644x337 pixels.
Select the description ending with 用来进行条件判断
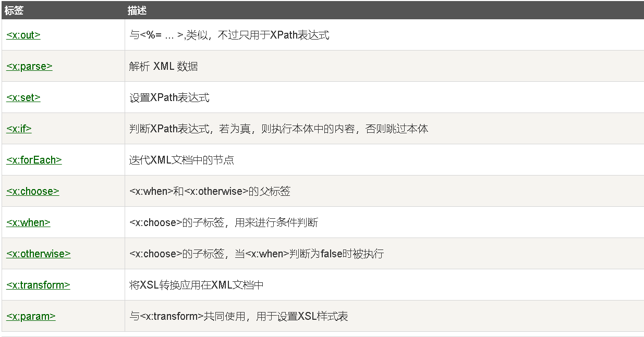[x=224, y=222]
